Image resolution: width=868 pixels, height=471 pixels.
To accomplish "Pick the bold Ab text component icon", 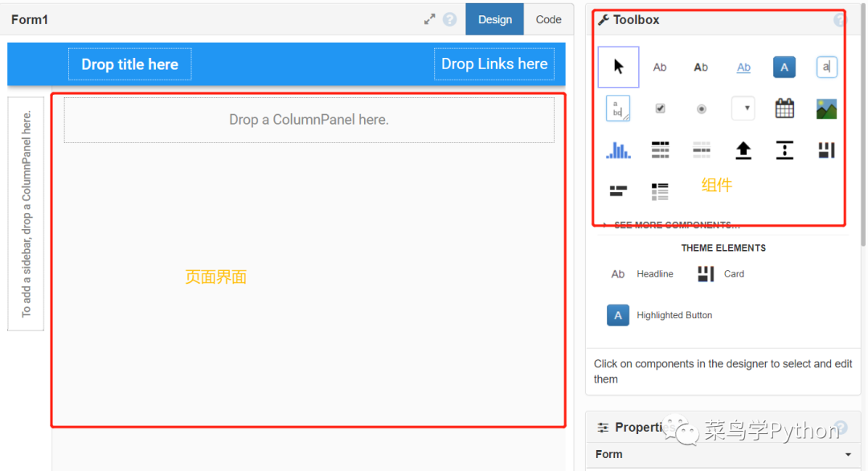I will click(x=701, y=67).
